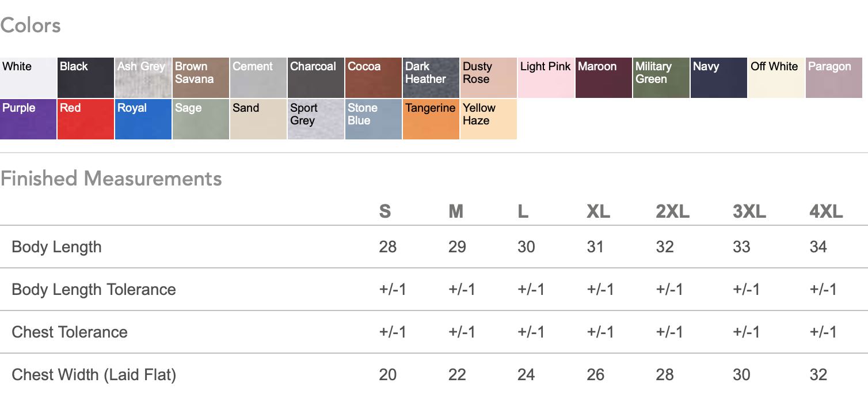The height and width of the screenshot is (394, 868).
Task: Click the Charcoal color swatch
Action: click(316, 78)
